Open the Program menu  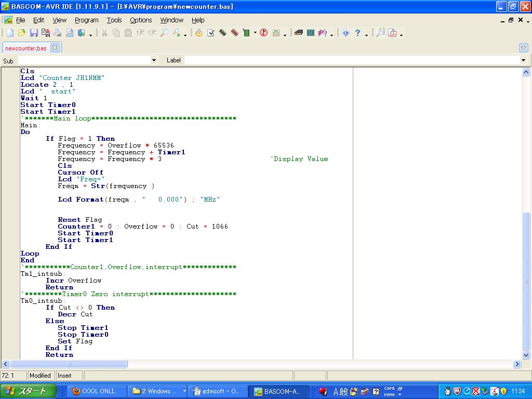pyautogui.click(x=87, y=20)
